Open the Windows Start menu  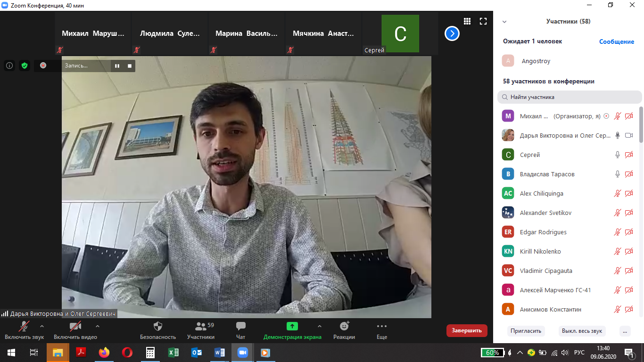tap(11, 352)
